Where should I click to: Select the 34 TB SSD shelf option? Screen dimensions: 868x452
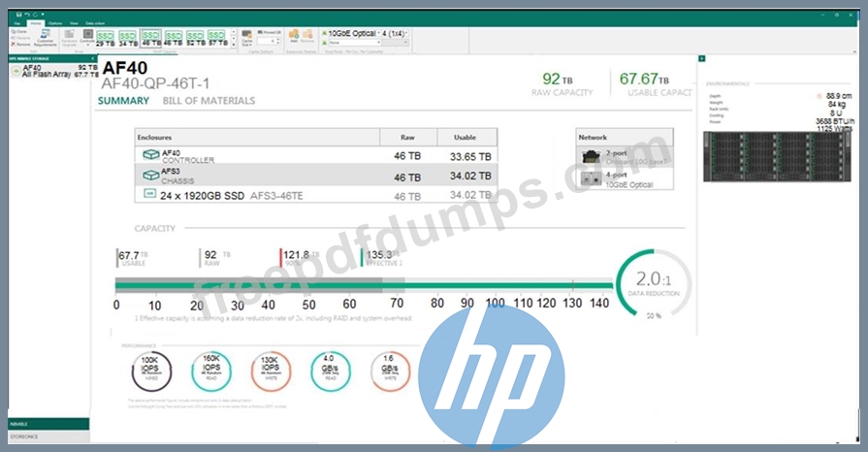tap(128, 38)
